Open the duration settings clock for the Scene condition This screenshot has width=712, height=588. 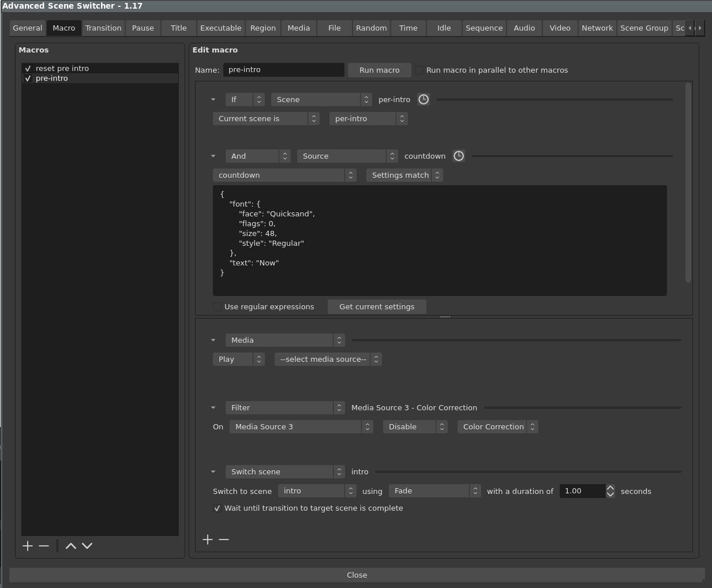tap(424, 99)
